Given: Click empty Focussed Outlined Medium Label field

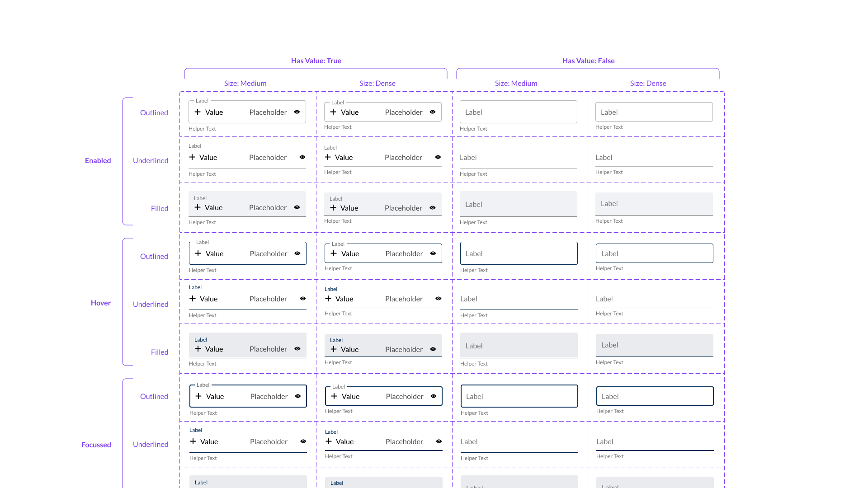Looking at the screenshot, I should pyautogui.click(x=519, y=396).
